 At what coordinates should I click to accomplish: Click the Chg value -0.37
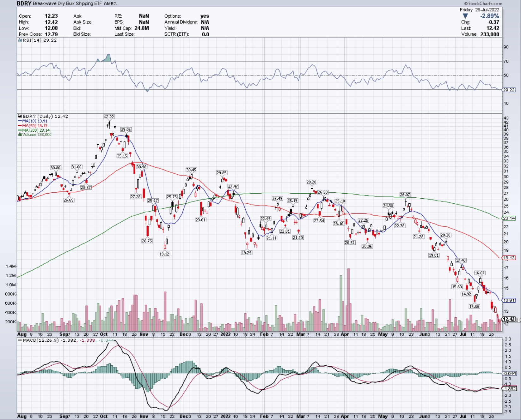pos(493,22)
